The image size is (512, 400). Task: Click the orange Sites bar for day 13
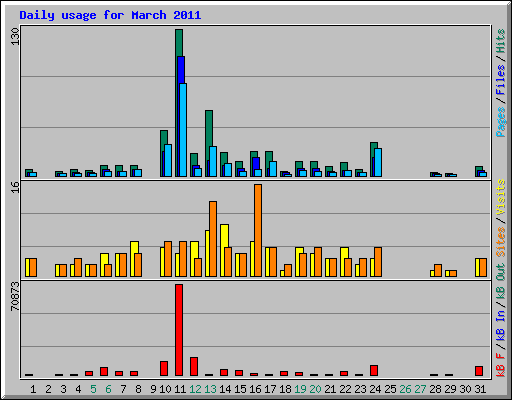(x=213, y=239)
